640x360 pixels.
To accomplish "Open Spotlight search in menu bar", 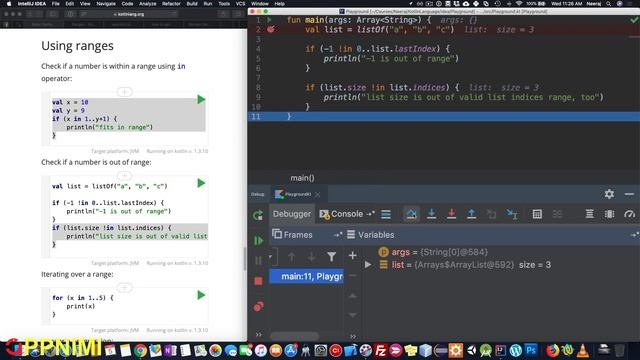I will point(609,4).
